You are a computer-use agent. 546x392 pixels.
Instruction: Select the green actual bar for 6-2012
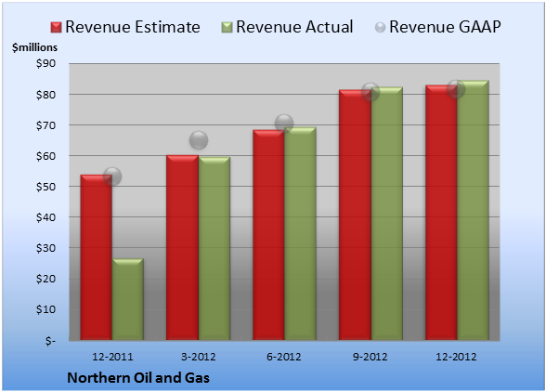click(x=300, y=233)
